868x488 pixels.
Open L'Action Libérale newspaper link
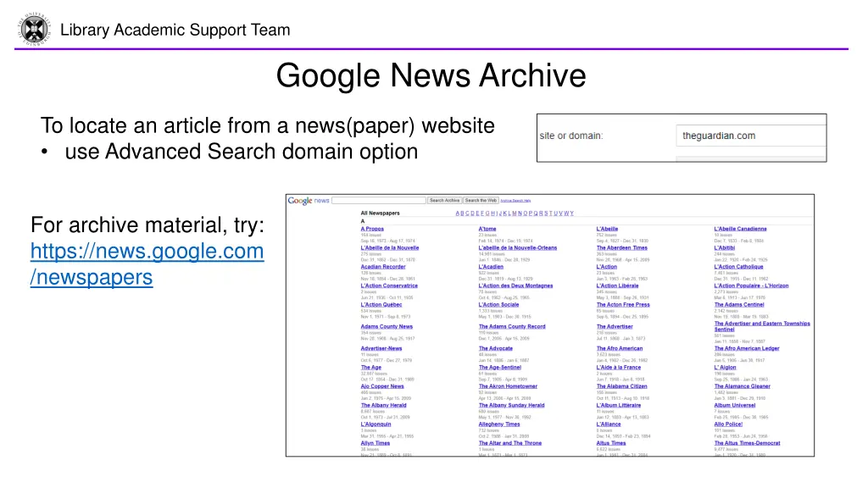[x=617, y=286]
